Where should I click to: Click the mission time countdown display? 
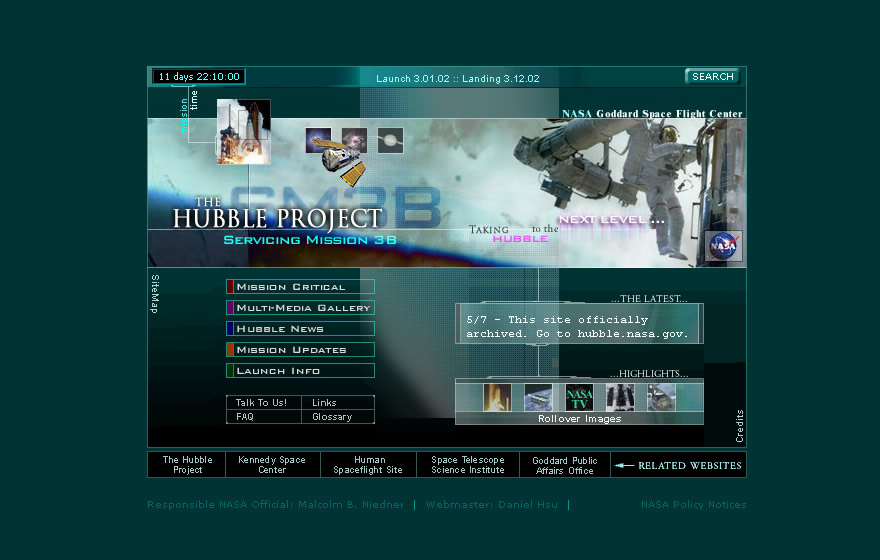[x=199, y=76]
